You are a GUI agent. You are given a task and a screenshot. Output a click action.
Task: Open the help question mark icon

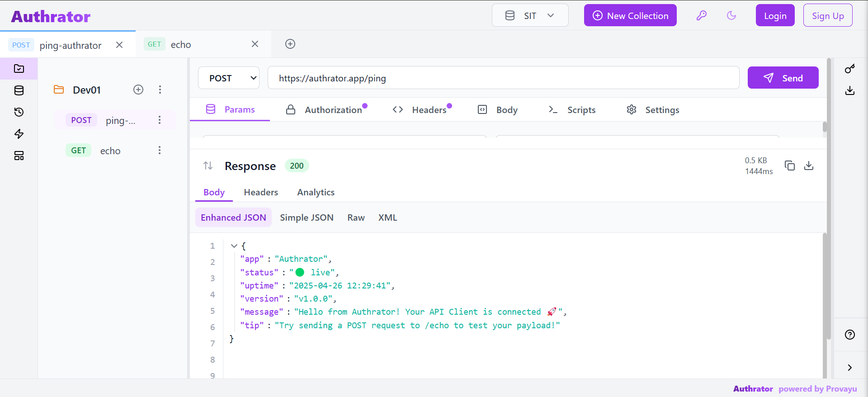pos(850,335)
